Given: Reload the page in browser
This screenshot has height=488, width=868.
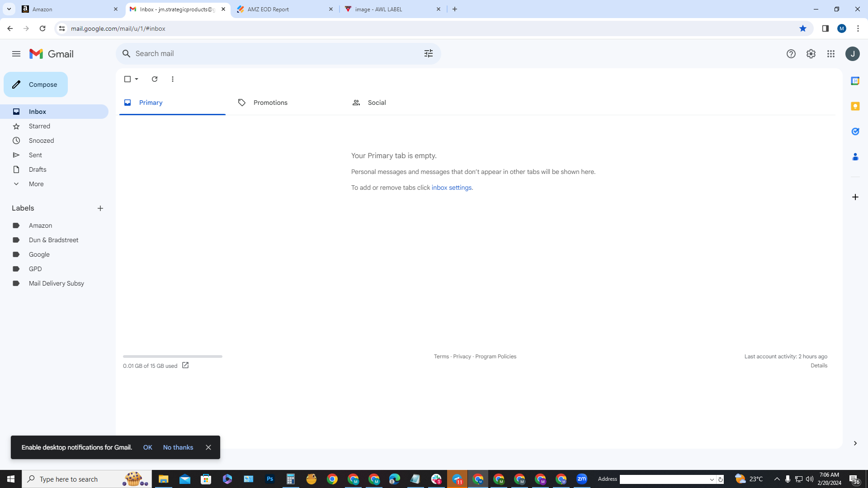Looking at the screenshot, I should [42, 28].
